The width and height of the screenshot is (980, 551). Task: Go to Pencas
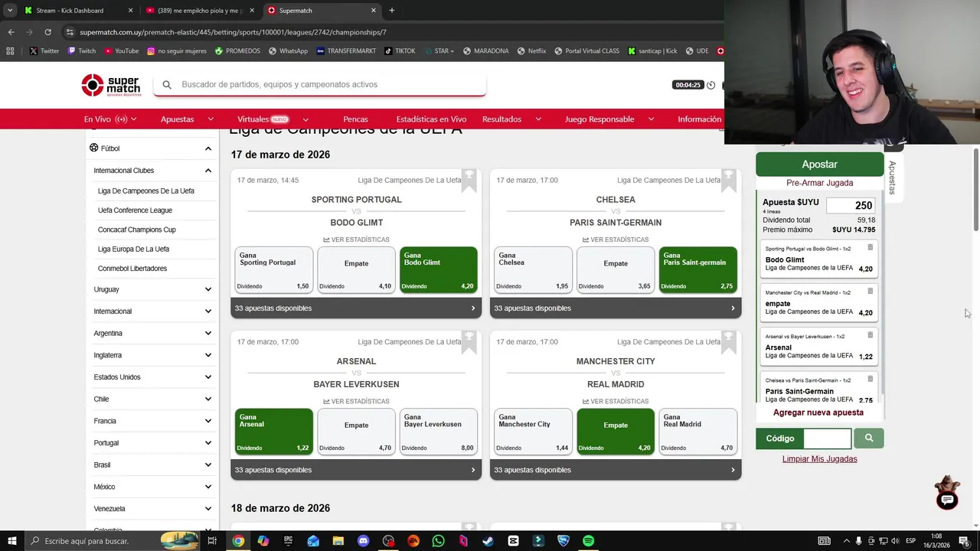click(x=355, y=119)
